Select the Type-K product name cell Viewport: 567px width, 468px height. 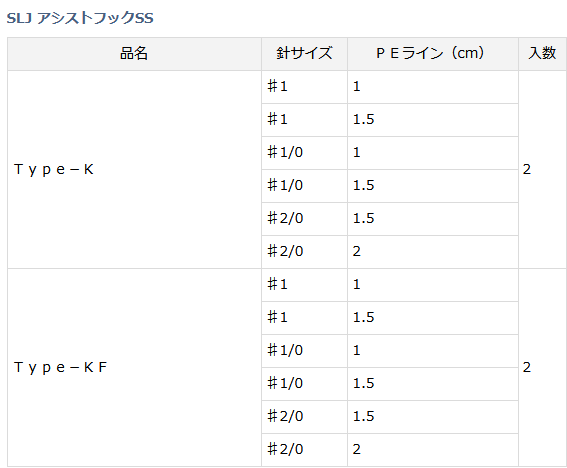(134, 169)
